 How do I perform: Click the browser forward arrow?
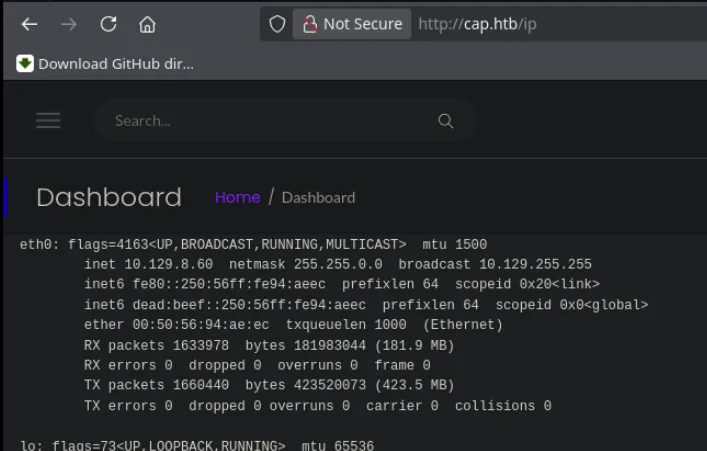point(69,24)
